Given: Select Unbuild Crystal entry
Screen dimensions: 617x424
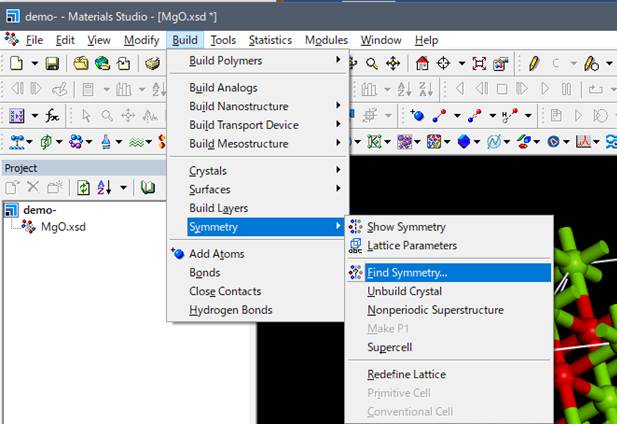Looking at the screenshot, I should (449, 291).
